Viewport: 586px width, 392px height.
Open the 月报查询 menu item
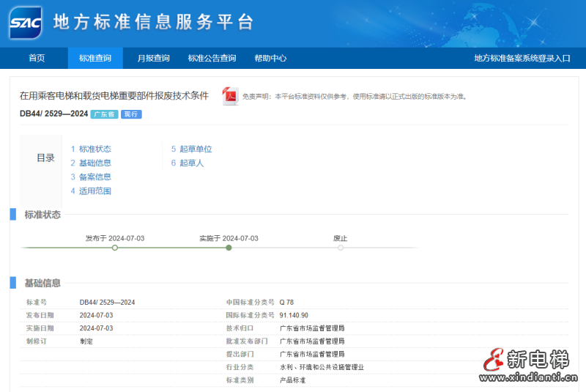click(x=154, y=58)
